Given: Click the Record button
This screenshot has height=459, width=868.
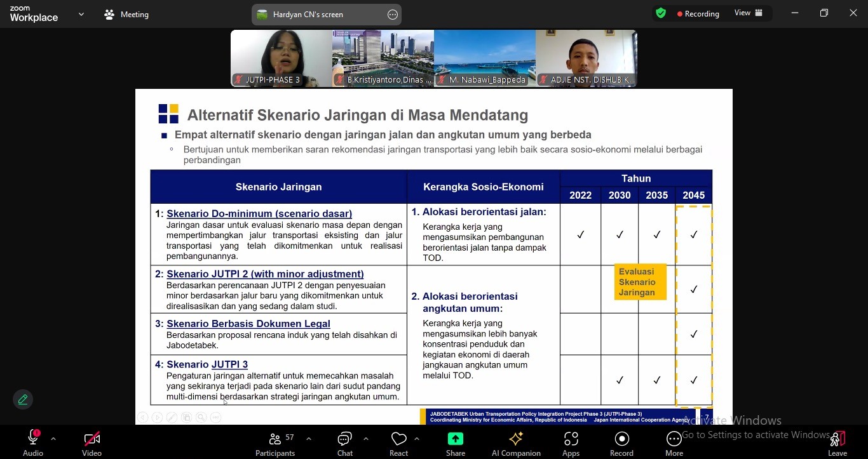Looking at the screenshot, I should 621,442.
